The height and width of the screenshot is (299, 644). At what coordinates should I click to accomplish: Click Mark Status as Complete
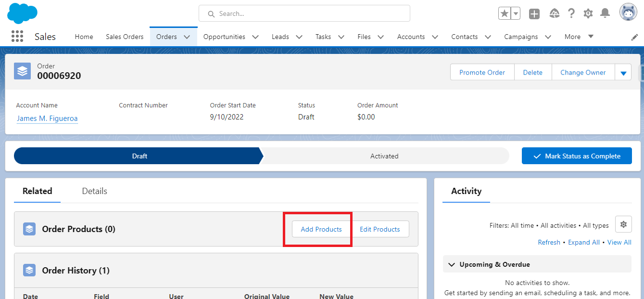coord(577,156)
